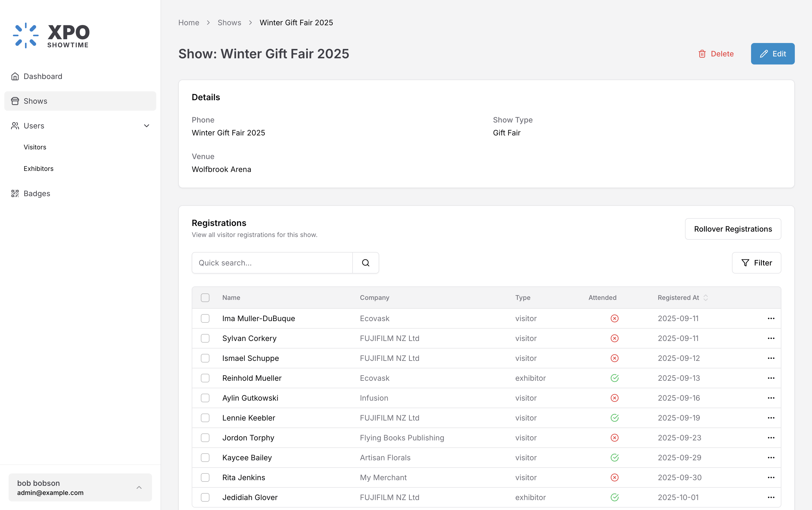Click the Dashboard home icon
This screenshot has width=812, height=510.
point(15,77)
